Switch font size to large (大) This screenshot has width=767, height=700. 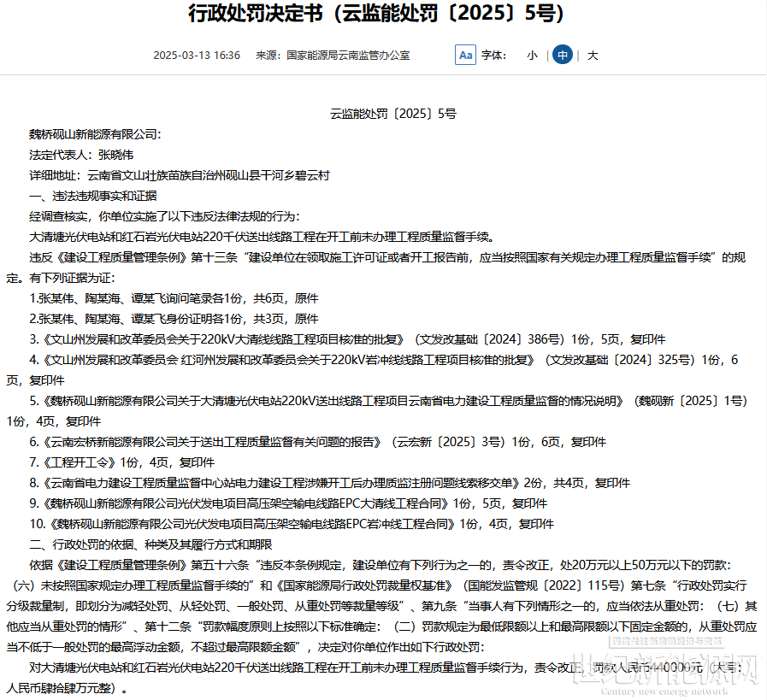[x=593, y=55]
